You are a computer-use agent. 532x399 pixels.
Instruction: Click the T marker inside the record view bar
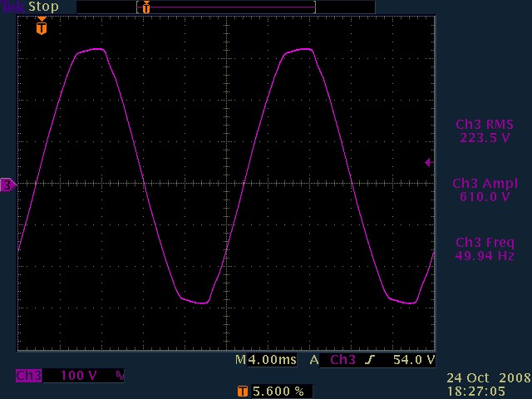point(146,7)
